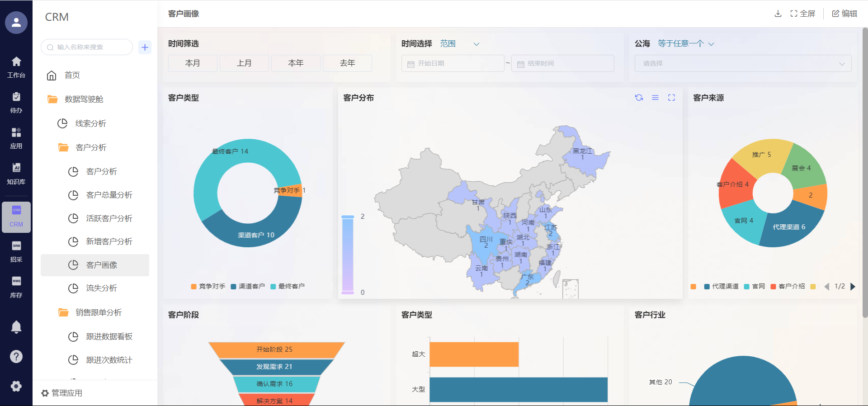Open notifications bell in sidebar
The width and height of the screenshot is (868, 406).
pos(16,327)
